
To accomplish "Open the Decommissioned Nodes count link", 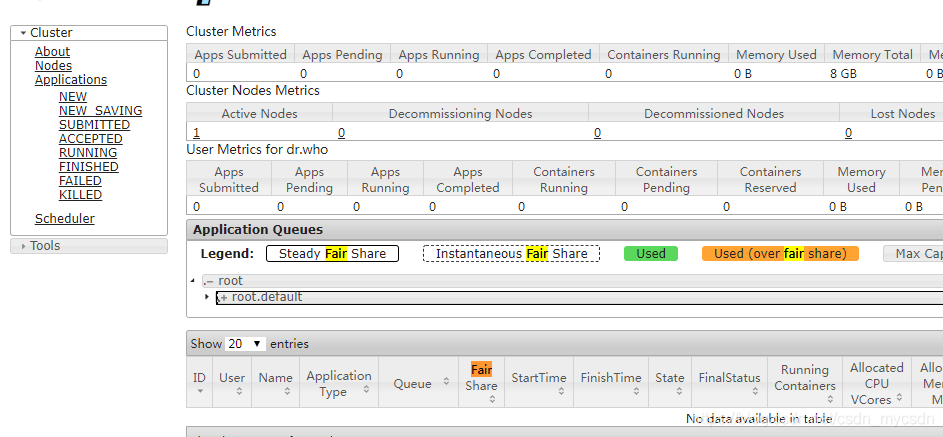I will [x=597, y=133].
